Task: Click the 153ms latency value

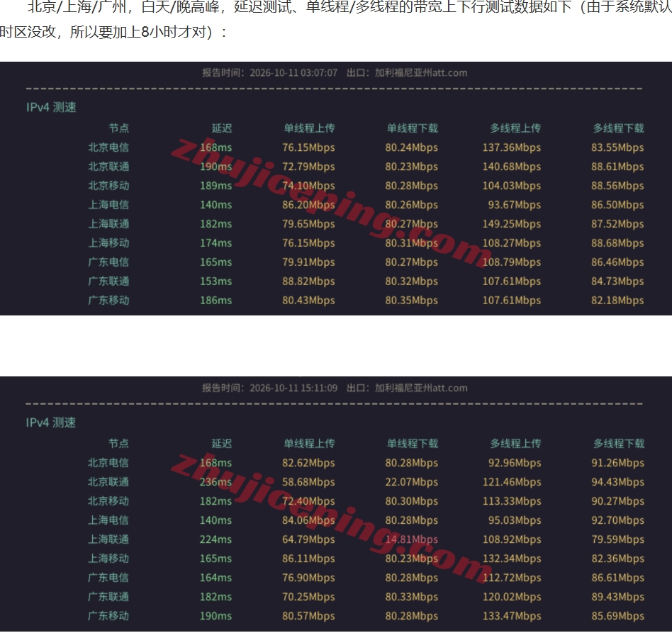Action: (215, 281)
